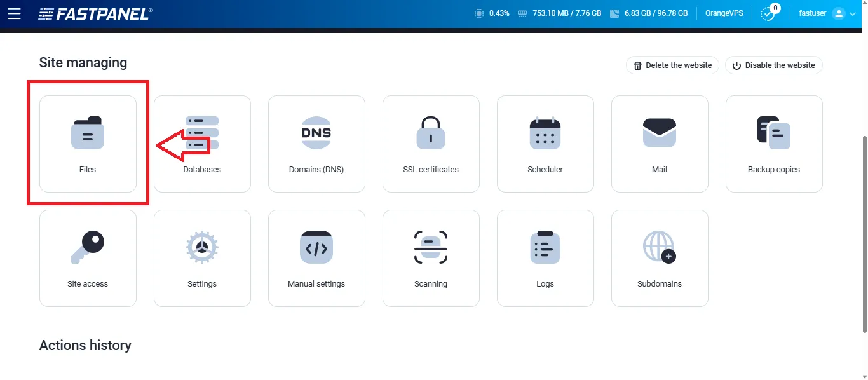
Task: Open Backup copies tile
Action: coord(774,144)
